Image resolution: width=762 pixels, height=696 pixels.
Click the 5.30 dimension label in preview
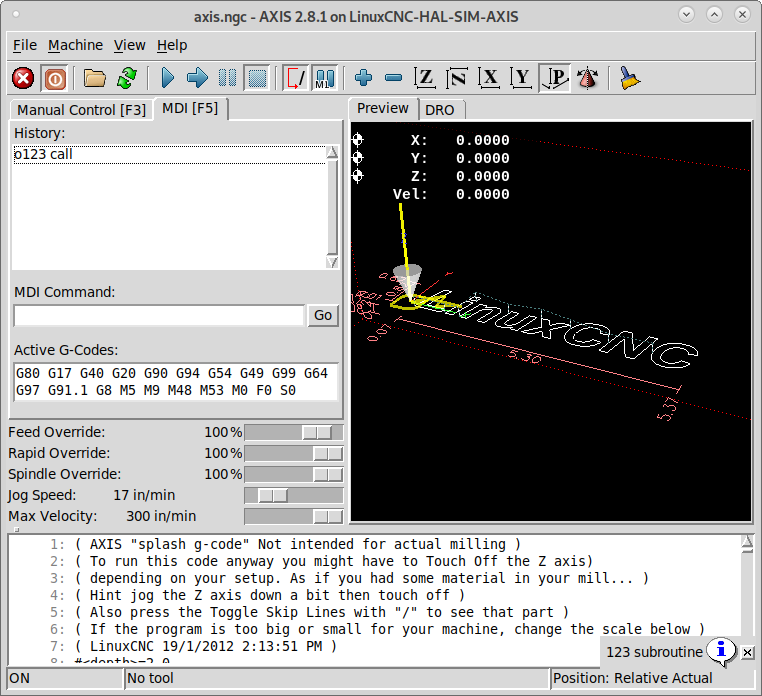[x=524, y=357]
